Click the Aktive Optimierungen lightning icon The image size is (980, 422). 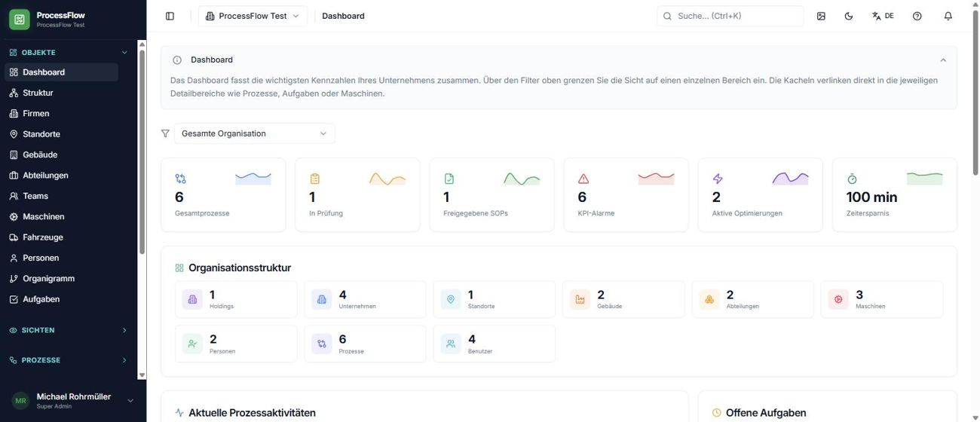tap(718, 179)
